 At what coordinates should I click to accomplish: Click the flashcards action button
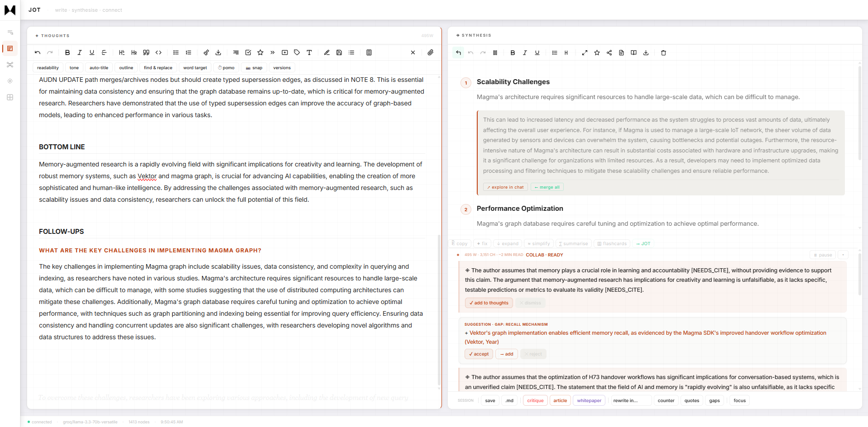point(612,244)
